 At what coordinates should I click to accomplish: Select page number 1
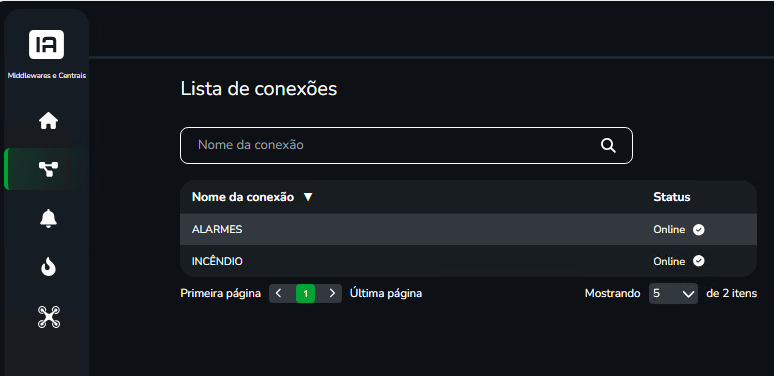click(306, 294)
